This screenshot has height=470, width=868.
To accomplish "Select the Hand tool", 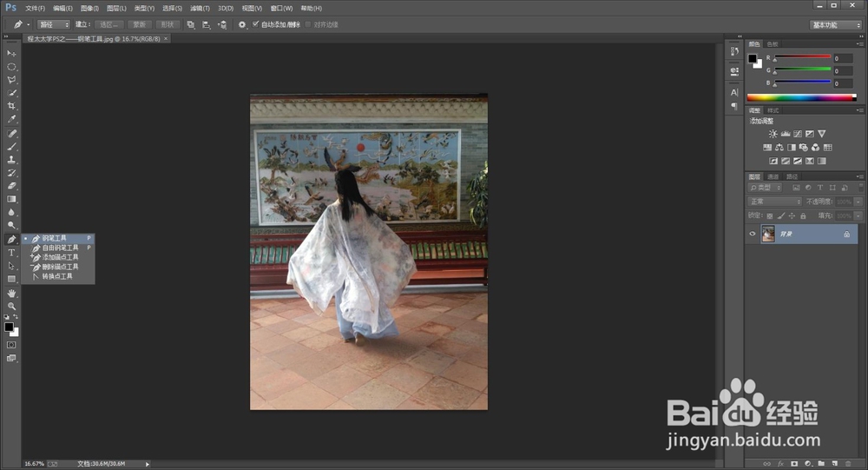I will click(11, 293).
